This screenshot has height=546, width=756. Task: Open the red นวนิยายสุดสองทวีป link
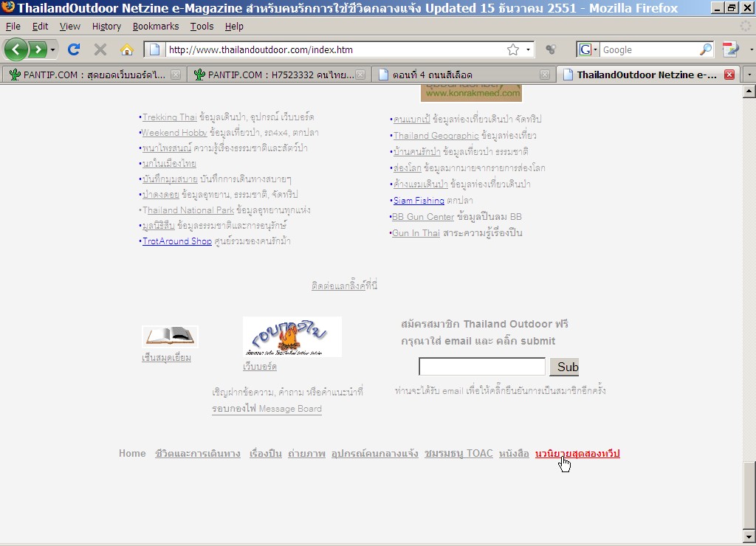pos(577,454)
